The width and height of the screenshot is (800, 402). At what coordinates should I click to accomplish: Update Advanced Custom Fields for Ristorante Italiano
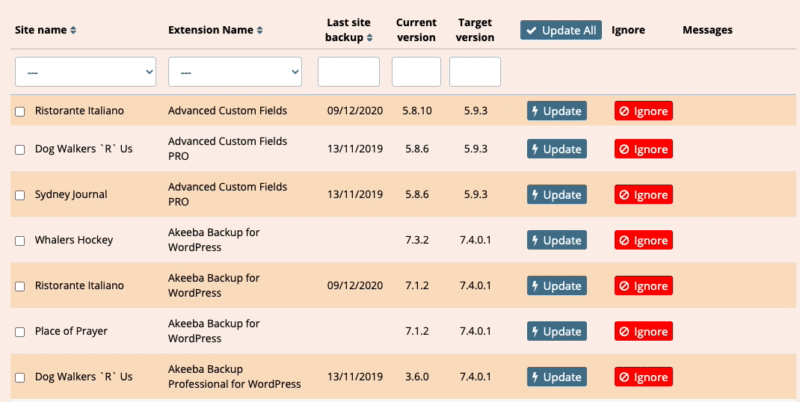tap(557, 111)
